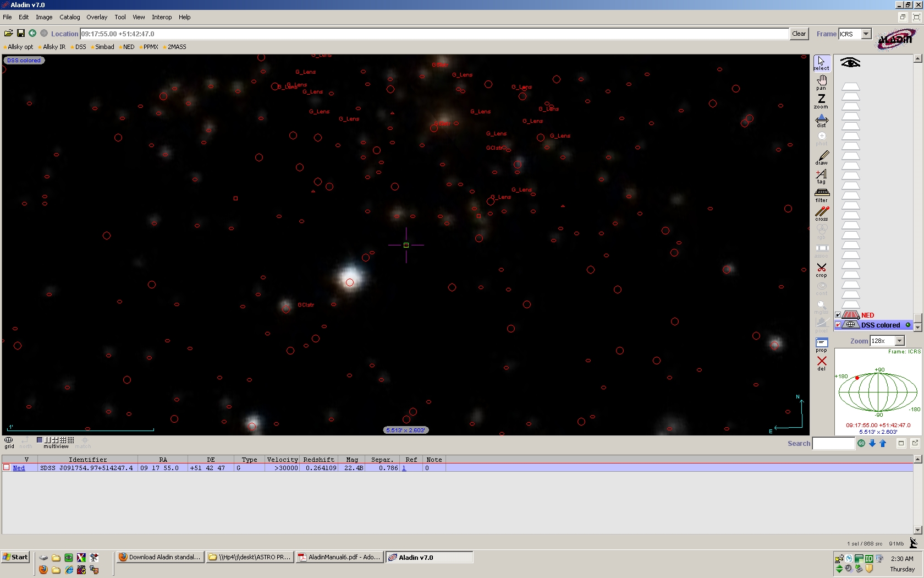Open the Edit menu
The width and height of the screenshot is (924, 578).
tap(24, 17)
